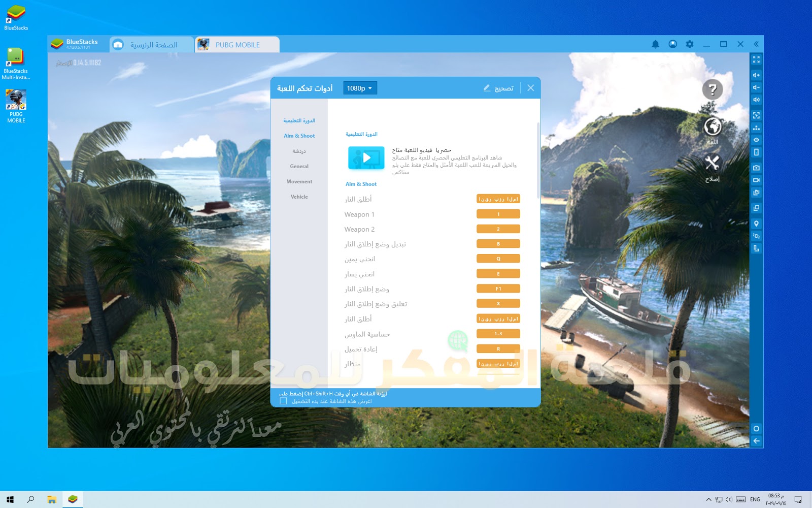
Task: Collapse the side toolbar with the double chevron
Action: 756,44
